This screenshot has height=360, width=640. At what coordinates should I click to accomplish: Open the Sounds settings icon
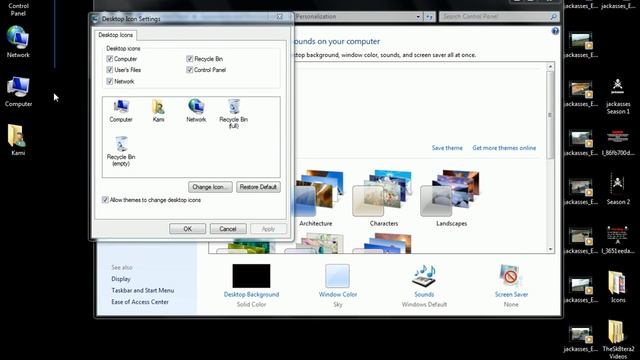(424, 276)
